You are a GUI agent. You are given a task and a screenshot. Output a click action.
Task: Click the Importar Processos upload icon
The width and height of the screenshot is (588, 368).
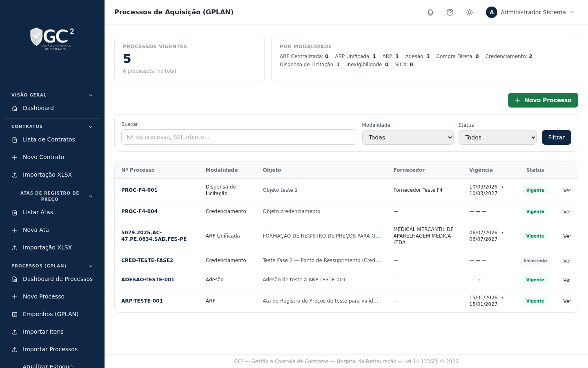(x=15, y=350)
